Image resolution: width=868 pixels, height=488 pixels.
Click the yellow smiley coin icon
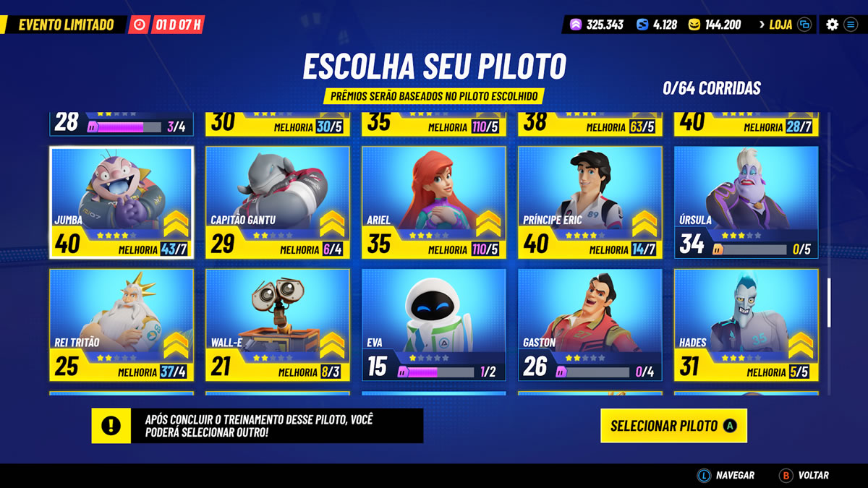click(x=694, y=25)
